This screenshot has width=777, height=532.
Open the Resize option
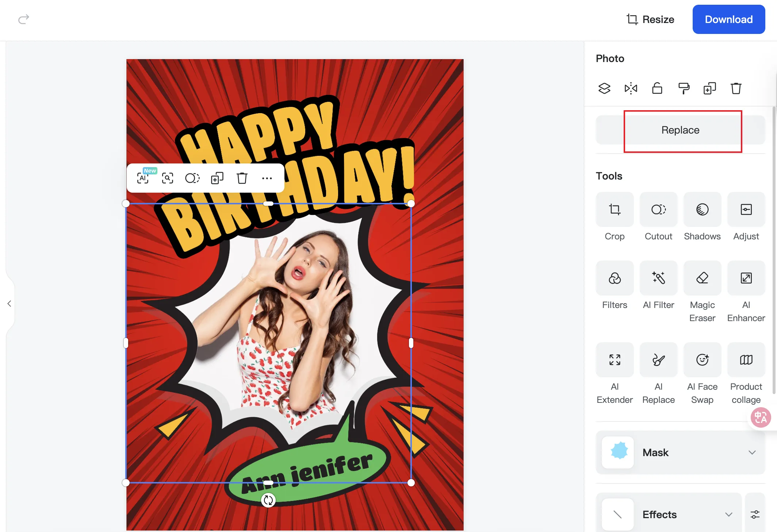(650, 19)
